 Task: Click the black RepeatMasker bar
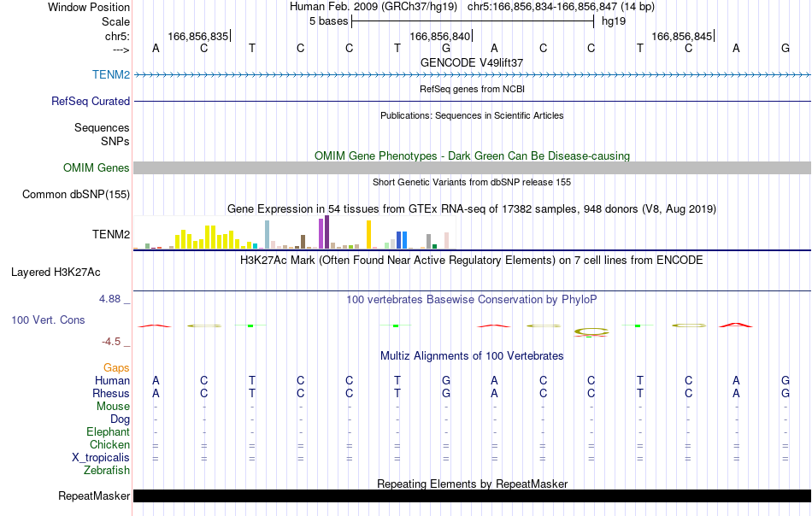pyautogui.click(x=472, y=495)
